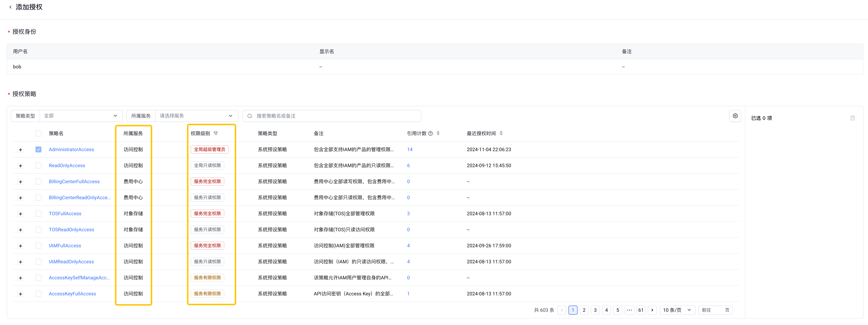Image resolution: width=868 pixels, height=325 pixels.
Task: Go back using the arrow beside 添加授权
Action: point(10,7)
